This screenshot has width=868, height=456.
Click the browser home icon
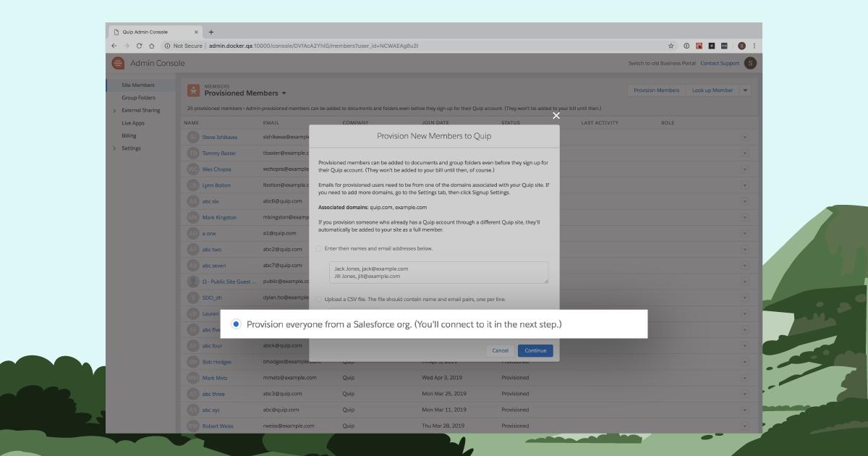pos(151,46)
